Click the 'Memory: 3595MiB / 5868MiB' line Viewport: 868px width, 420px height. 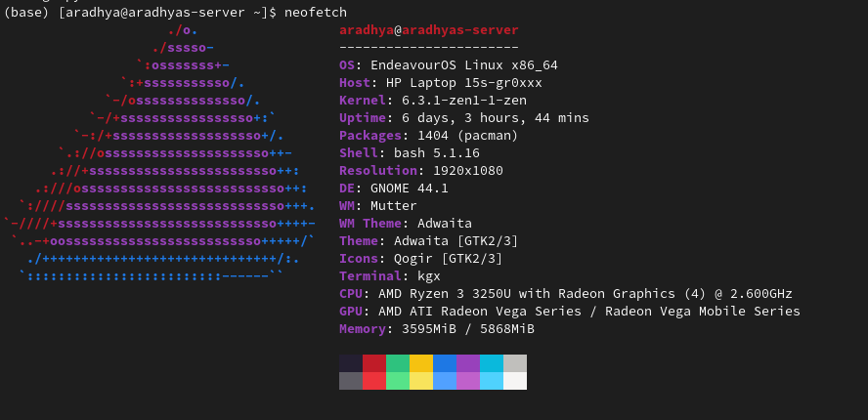tap(437, 329)
